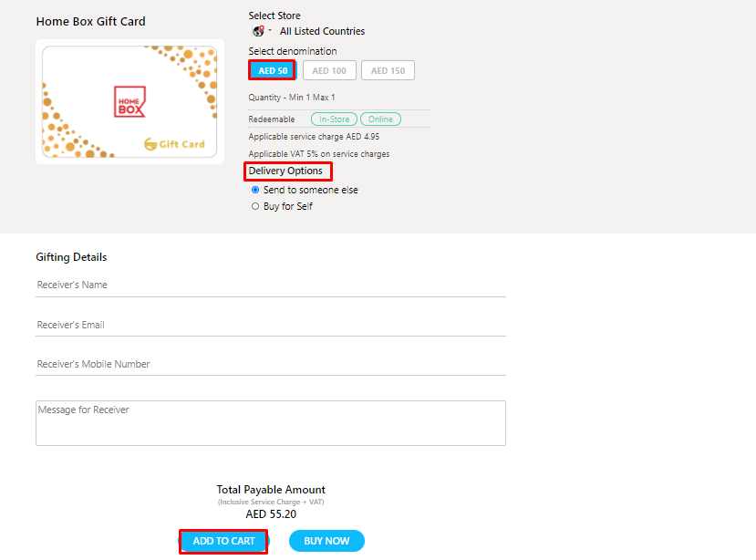
Task: Click the Delivery Options heading
Action: (x=285, y=171)
